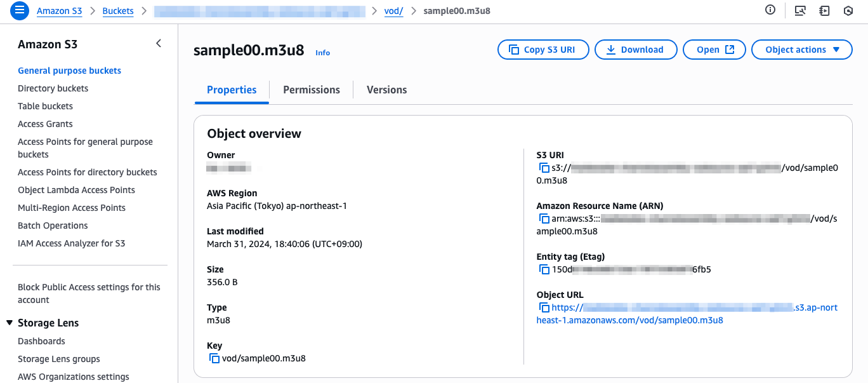Screen dimensions: 868x383
Task: Open Multi-Region Access Points
Action: 72,208
